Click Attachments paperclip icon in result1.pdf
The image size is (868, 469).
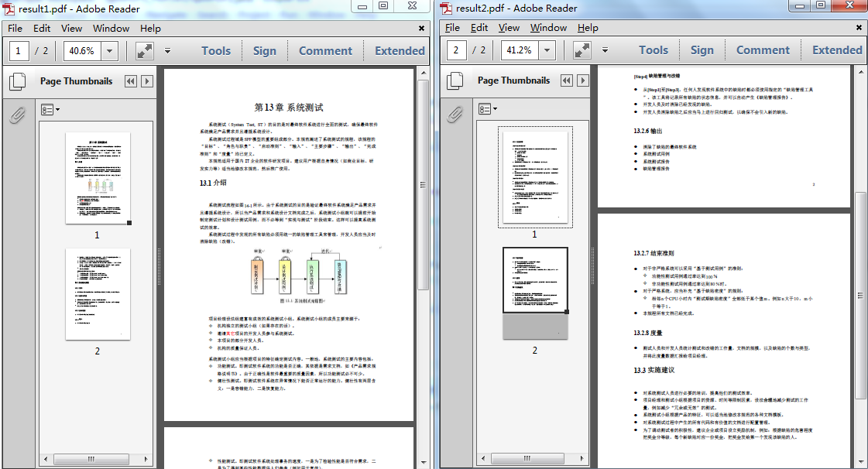click(x=17, y=115)
